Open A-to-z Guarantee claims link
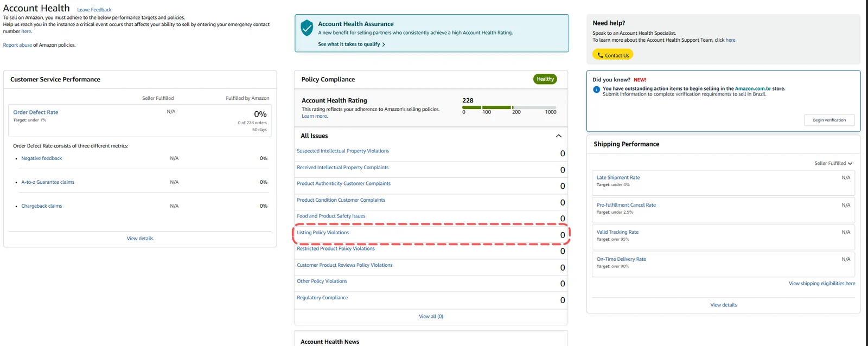The width and height of the screenshot is (868, 346). [x=48, y=182]
